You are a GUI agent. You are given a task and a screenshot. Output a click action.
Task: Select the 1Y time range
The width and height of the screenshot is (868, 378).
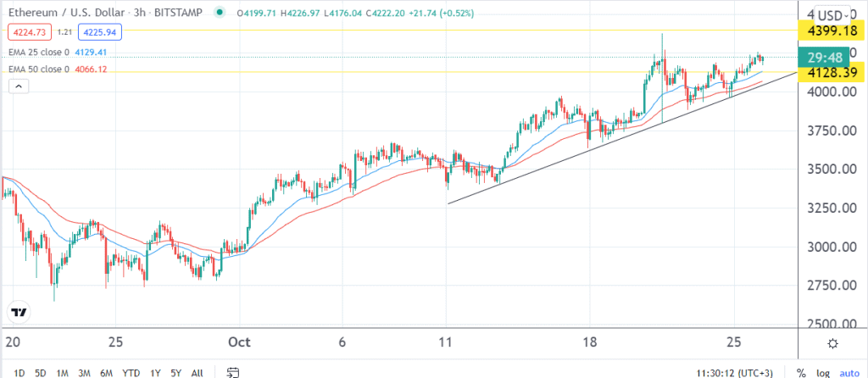154,373
